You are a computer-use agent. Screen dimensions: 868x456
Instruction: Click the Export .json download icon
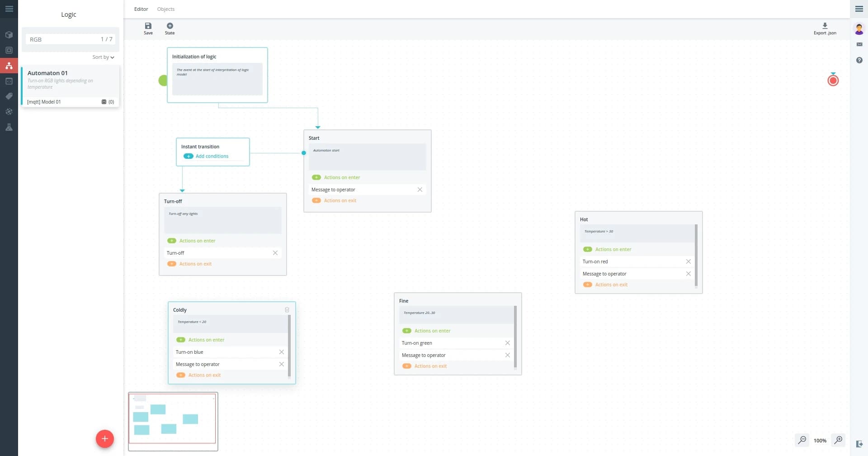click(x=825, y=26)
